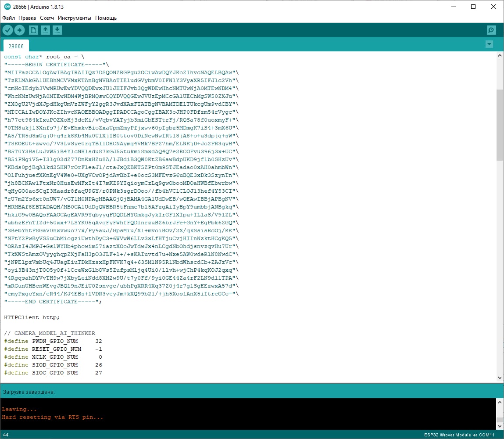Click the value 32 of PWDN_GPIO_NUM
Screen dimensions: 504x439
99,341
